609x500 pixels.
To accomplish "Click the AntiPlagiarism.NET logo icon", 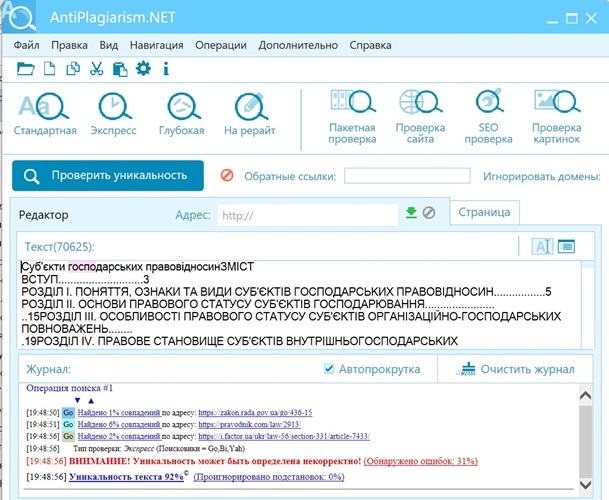I will pos(19,17).
